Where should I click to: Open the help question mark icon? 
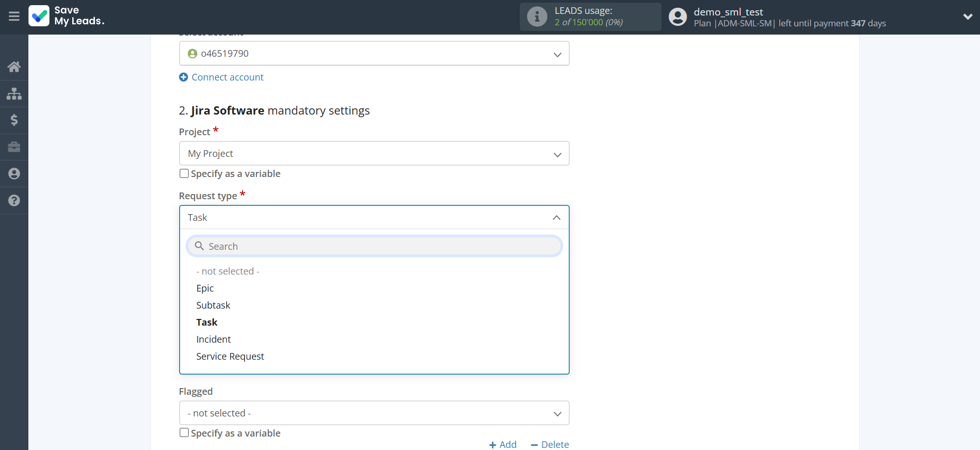[x=14, y=201]
